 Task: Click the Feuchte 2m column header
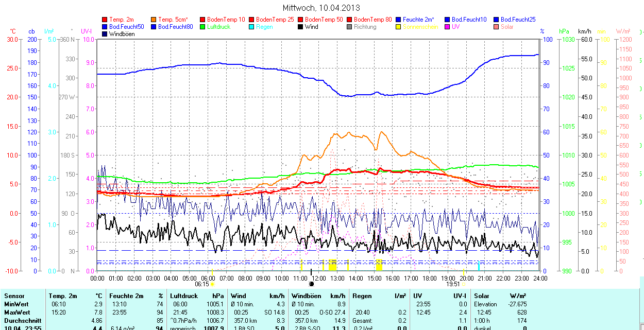coord(125,296)
